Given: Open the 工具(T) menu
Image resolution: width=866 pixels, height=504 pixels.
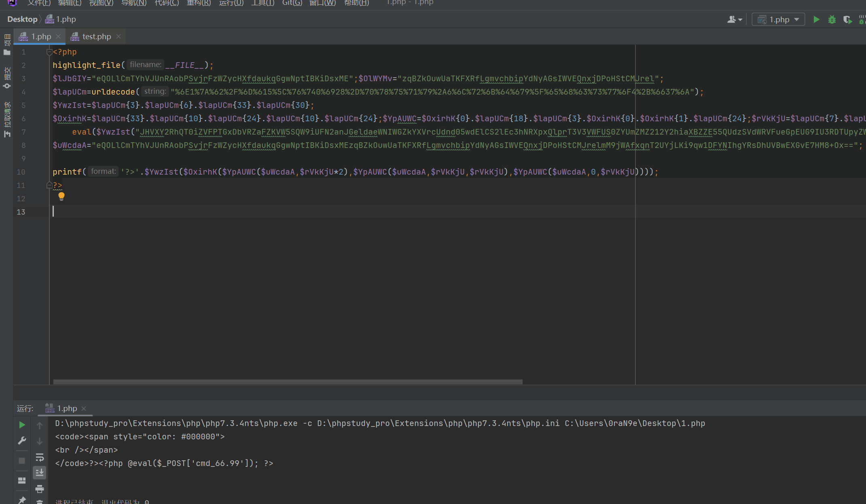Looking at the screenshot, I should coord(263,3).
